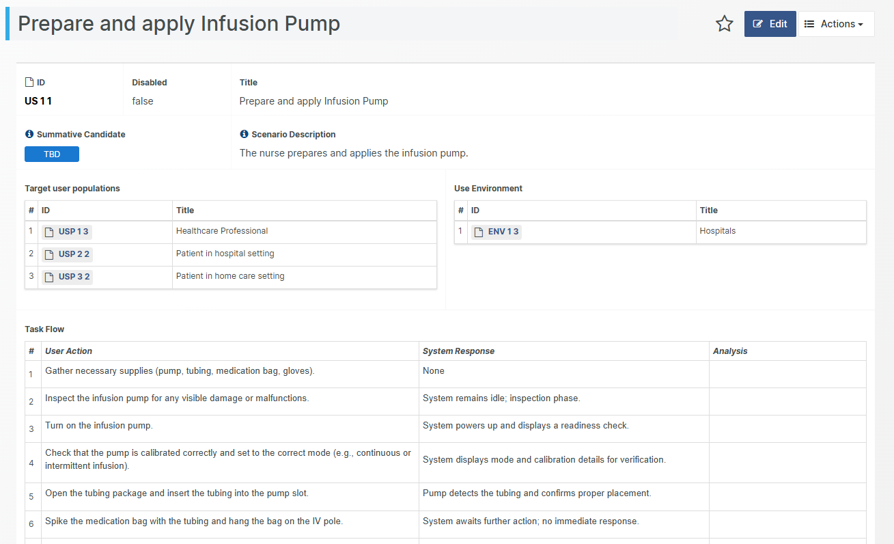Click the document icon next to ENV 1 3
This screenshot has height=544, width=894.
pyautogui.click(x=479, y=232)
